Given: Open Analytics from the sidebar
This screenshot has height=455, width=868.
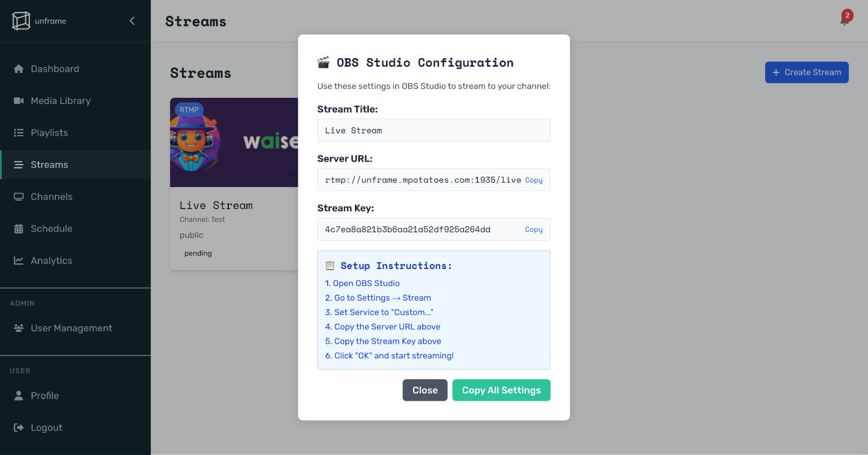Looking at the screenshot, I should pos(75,261).
